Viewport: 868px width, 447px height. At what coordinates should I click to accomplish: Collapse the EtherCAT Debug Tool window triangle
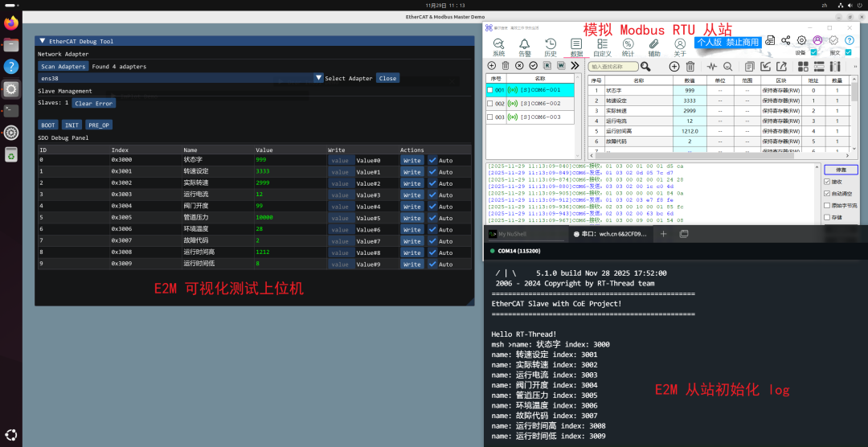[x=43, y=41]
